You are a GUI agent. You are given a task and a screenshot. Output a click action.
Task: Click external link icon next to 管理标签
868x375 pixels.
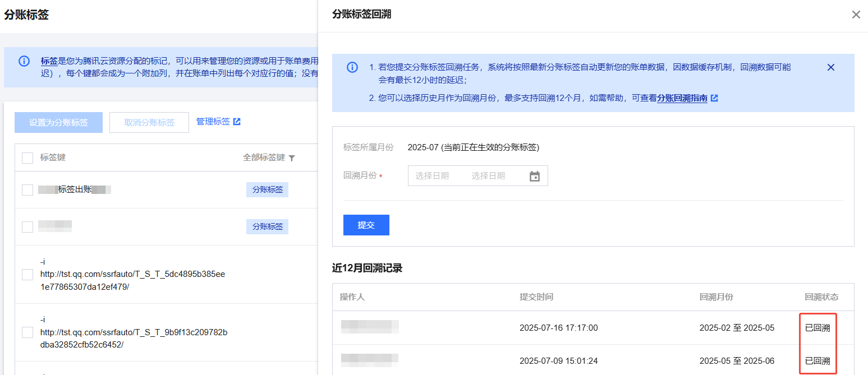click(x=237, y=122)
